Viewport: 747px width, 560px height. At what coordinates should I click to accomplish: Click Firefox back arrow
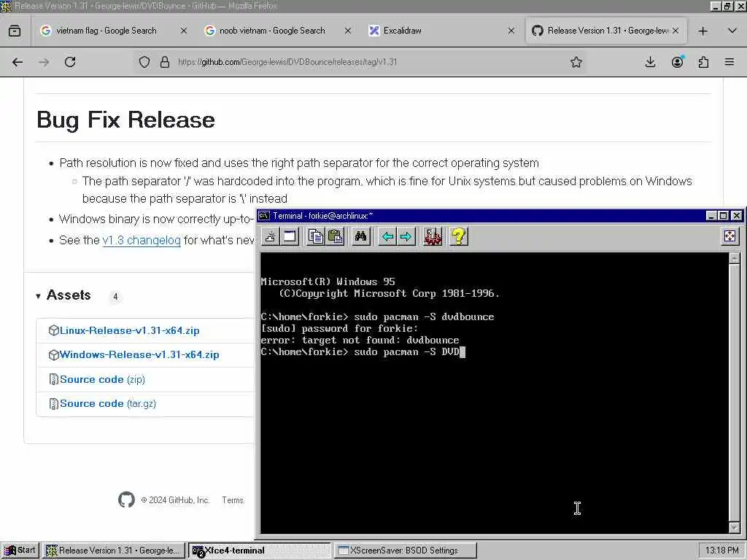(18, 62)
